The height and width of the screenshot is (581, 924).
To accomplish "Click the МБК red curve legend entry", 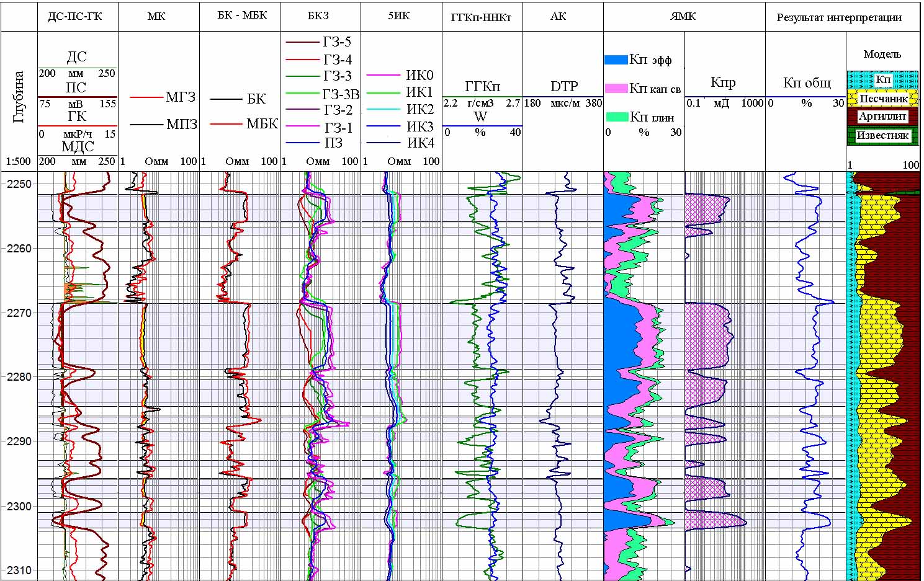I will [244, 124].
